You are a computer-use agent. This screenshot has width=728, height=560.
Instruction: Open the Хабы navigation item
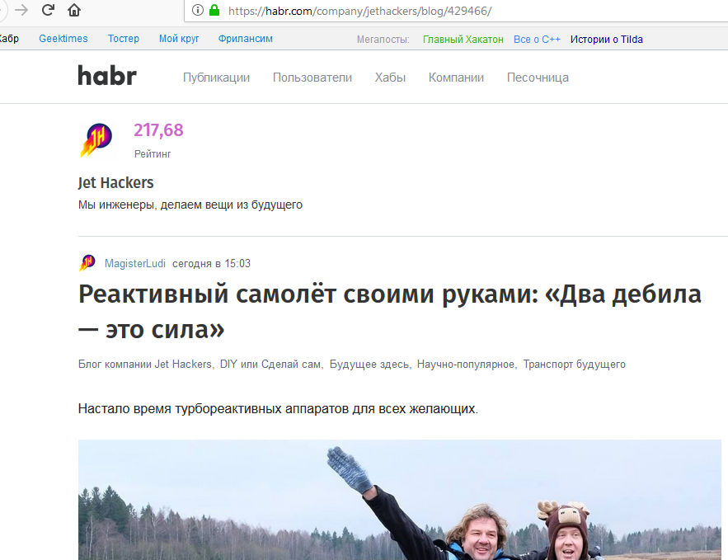390,78
